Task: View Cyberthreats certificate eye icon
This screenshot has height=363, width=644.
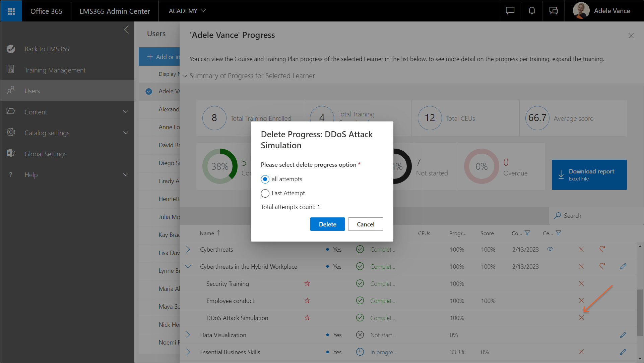Action: point(550,249)
